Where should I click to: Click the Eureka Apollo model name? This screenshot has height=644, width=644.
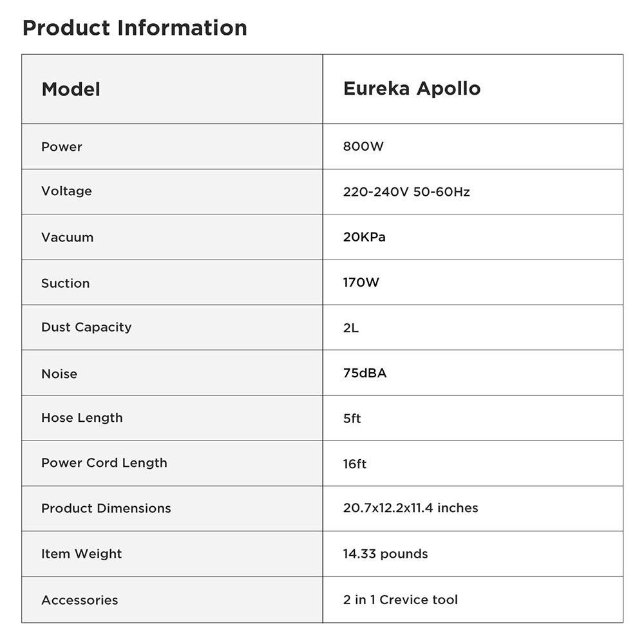412,89
